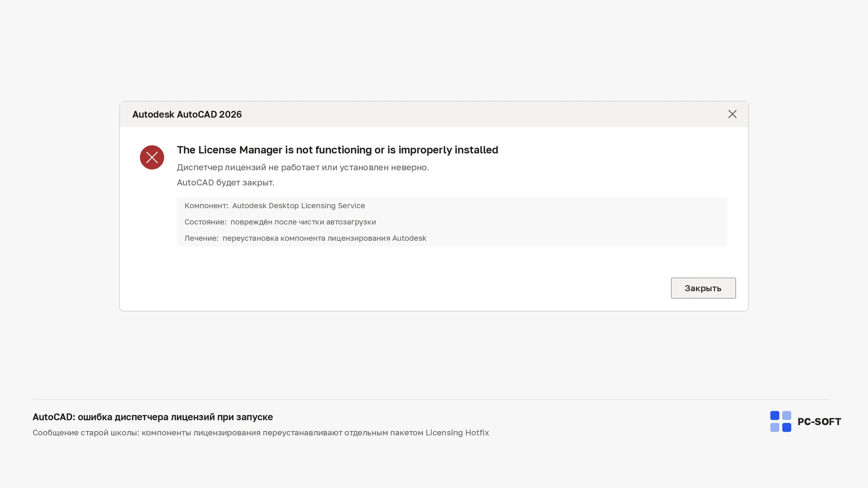
Task: Click the Лечение label
Action: tap(201, 238)
